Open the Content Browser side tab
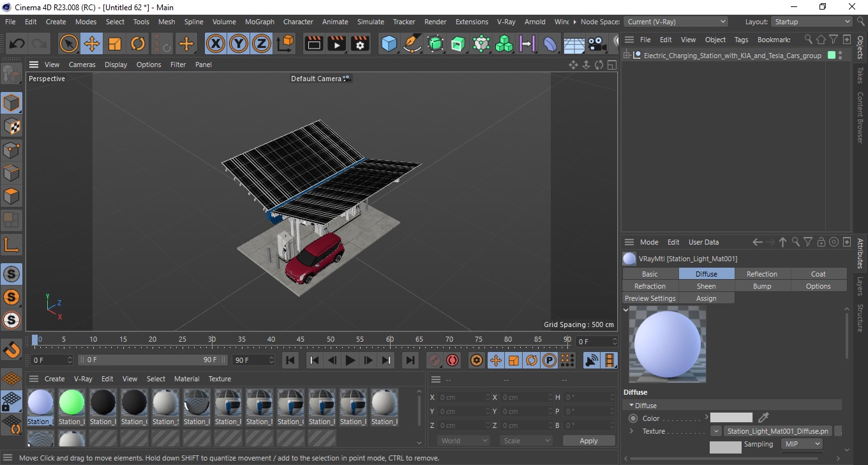 (x=860, y=118)
